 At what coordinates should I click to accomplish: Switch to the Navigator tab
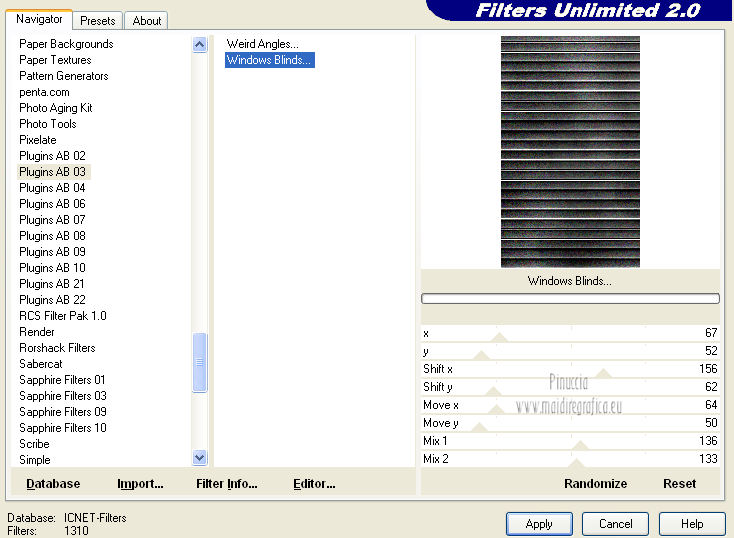tap(39, 19)
